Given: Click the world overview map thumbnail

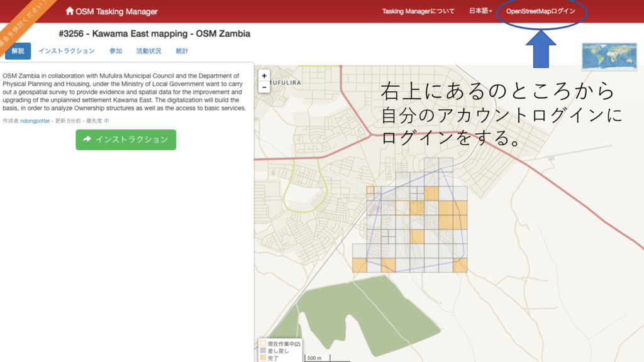Looking at the screenshot, I should (x=609, y=56).
